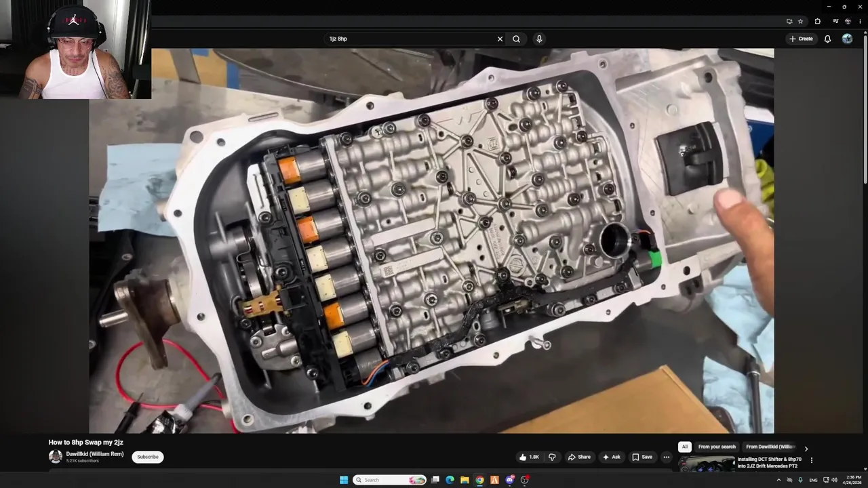The height and width of the screenshot is (488, 868).
Task: Open the orange app icon in the taskbar
Action: 494,480
